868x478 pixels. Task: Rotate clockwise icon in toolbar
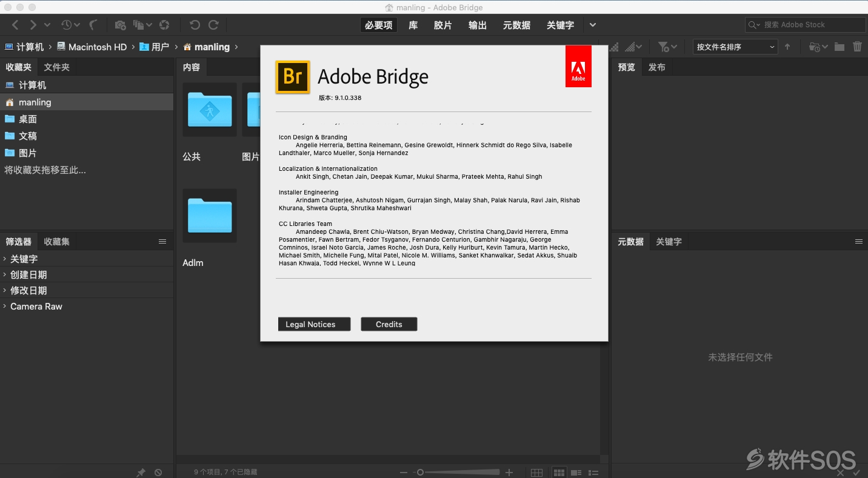point(213,25)
